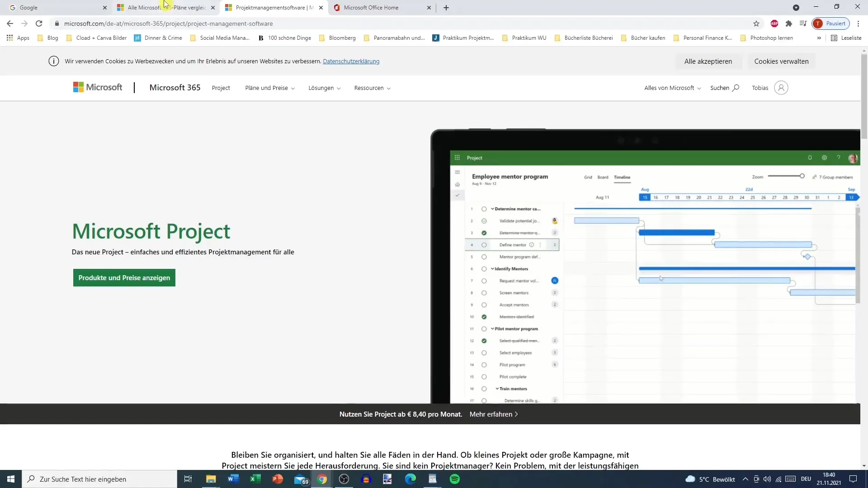868x488 pixels.
Task: Click the Apps grid shortcut
Action: click(18, 38)
